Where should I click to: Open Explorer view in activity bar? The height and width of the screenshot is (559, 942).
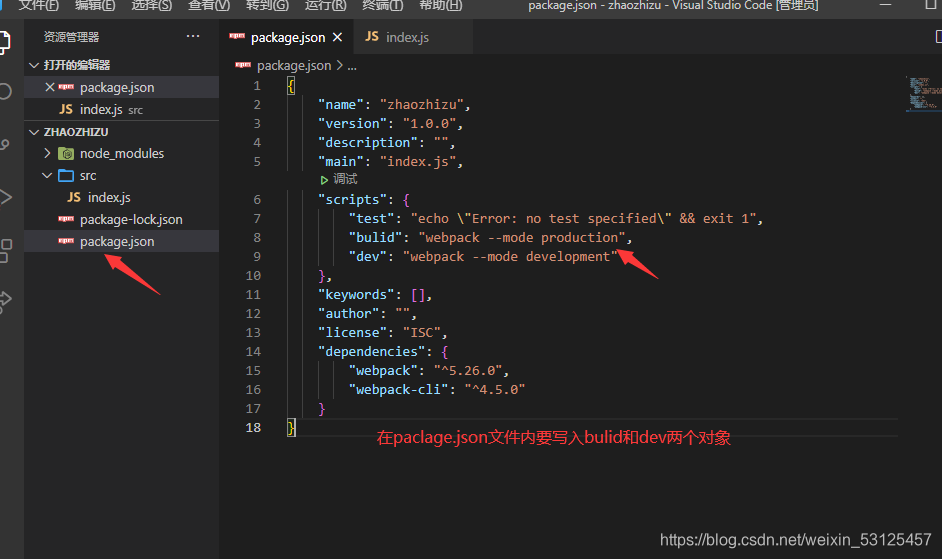point(4,43)
